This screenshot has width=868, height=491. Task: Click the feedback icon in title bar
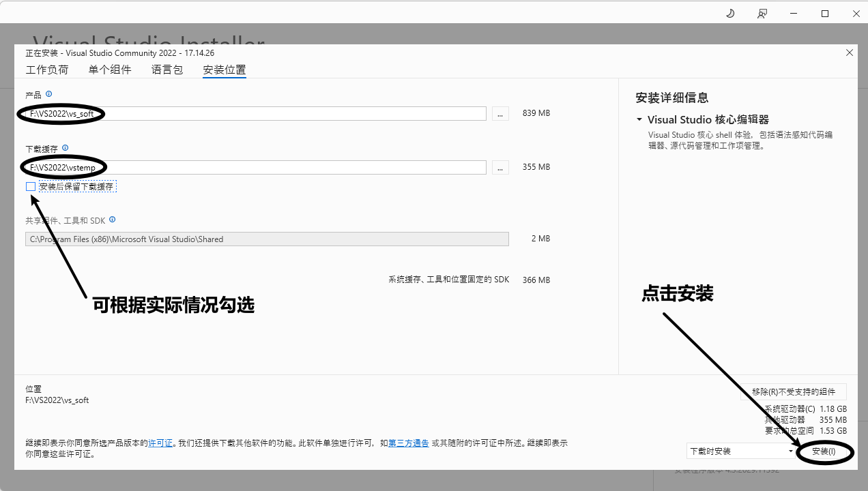click(x=762, y=13)
